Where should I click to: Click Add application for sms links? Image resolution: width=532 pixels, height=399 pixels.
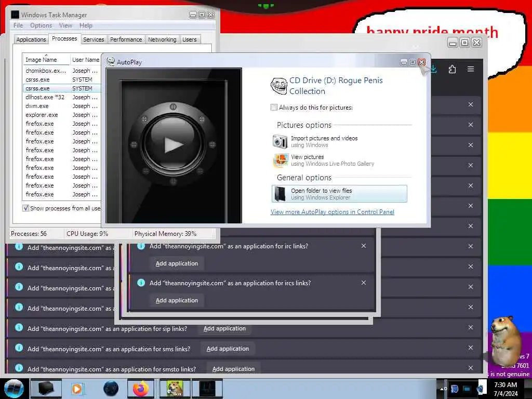[228, 349]
